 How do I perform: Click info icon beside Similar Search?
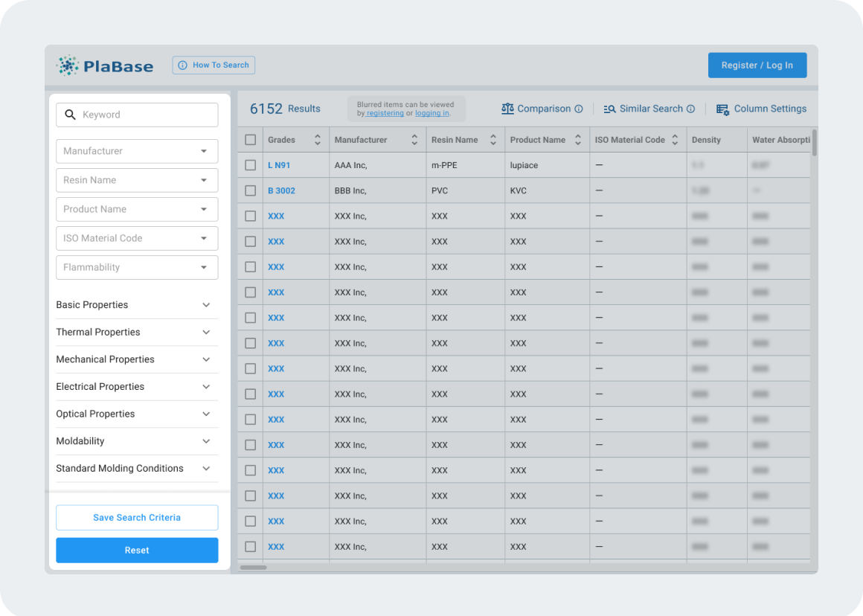point(690,109)
